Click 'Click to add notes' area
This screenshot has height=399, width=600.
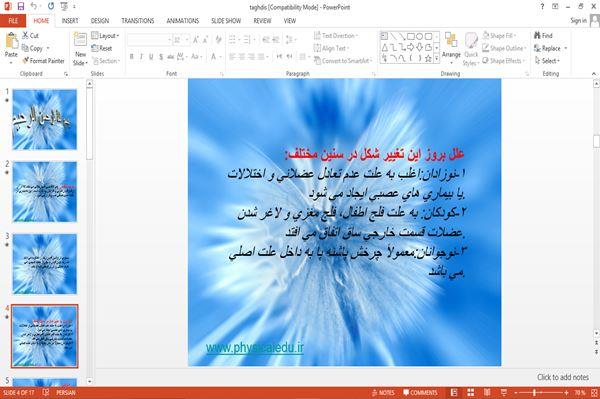coord(563,377)
